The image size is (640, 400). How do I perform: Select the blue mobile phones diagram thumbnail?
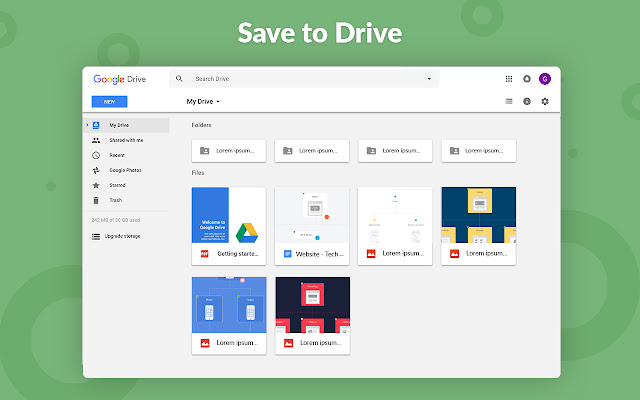(229, 305)
